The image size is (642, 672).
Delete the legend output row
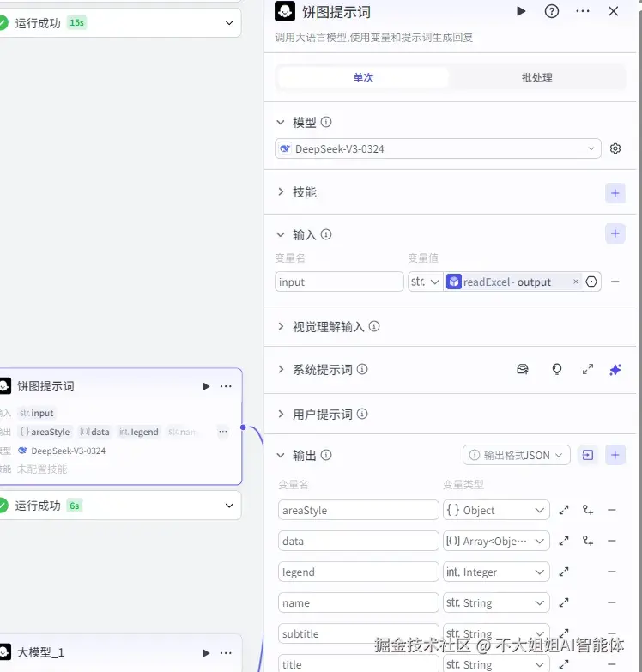612,572
